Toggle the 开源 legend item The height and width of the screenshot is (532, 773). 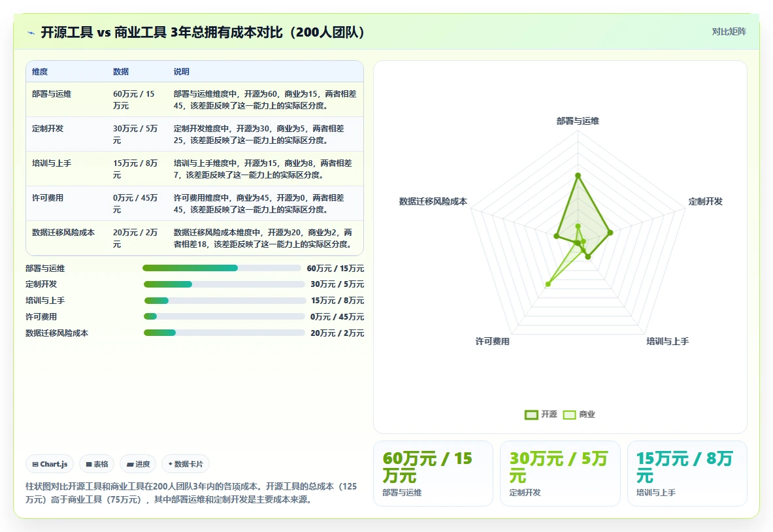tap(541, 414)
